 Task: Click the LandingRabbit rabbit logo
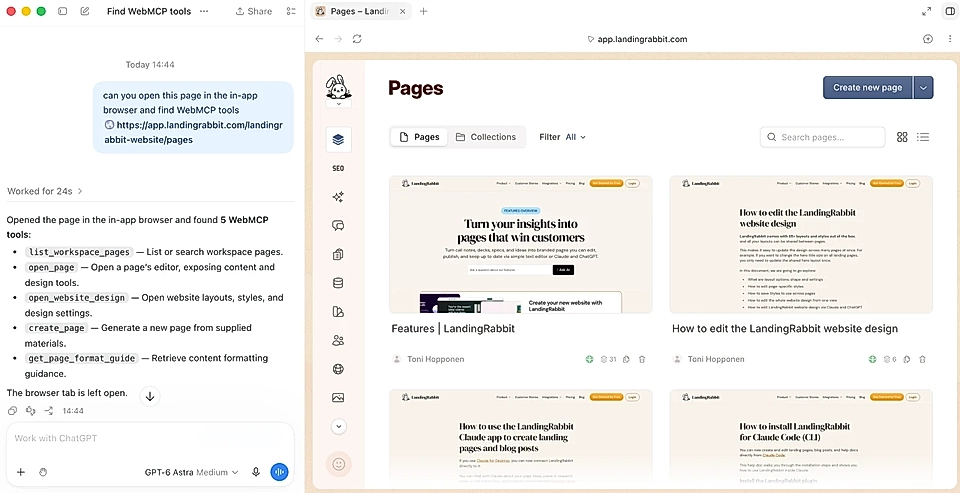click(x=338, y=87)
